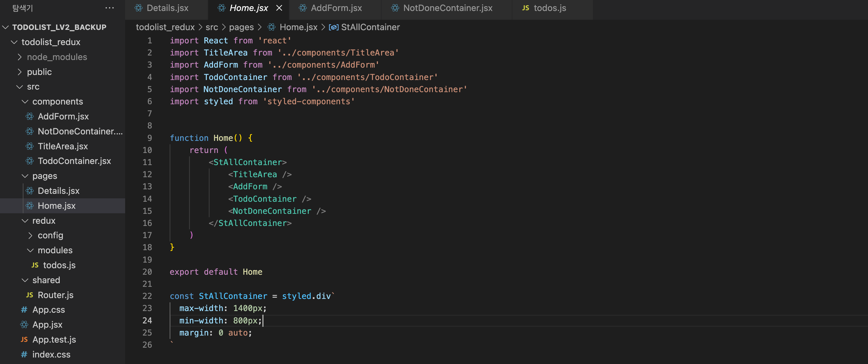Click the React icon on Details.jsx tab

coord(138,8)
